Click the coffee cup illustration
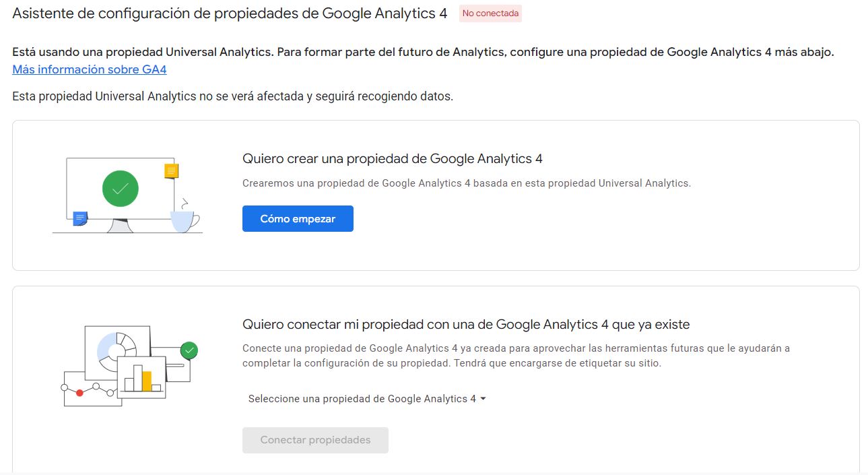 coord(185,218)
